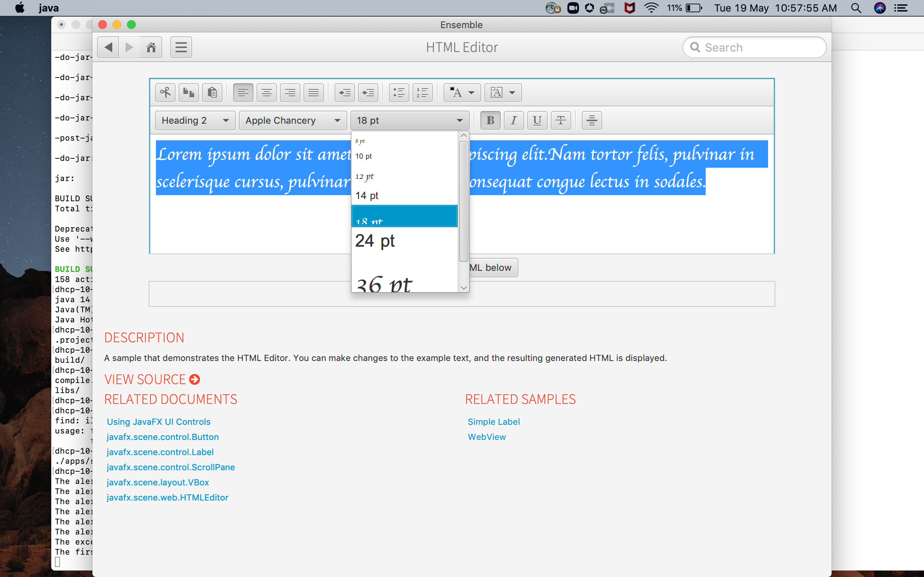
Task: Toggle Italic formatting
Action: tap(514, 120)
